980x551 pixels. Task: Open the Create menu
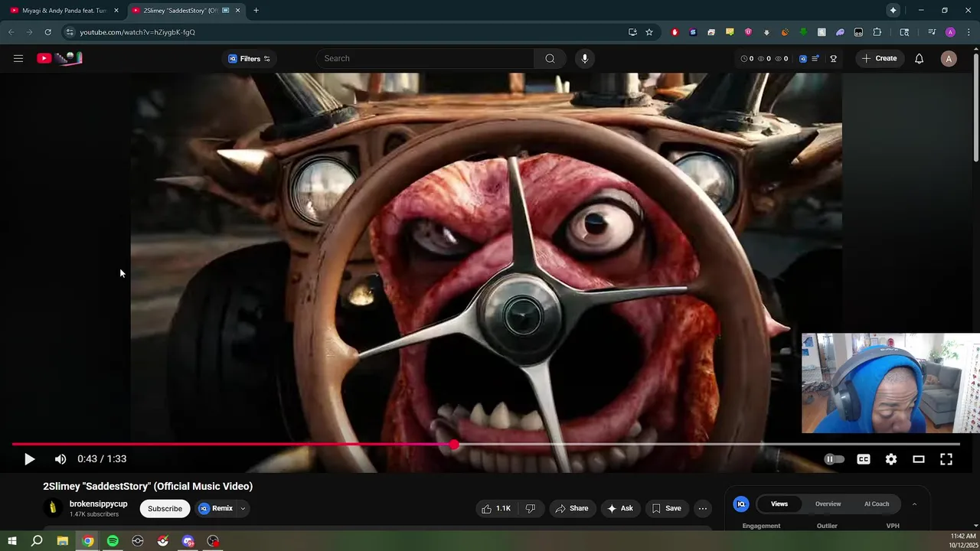(x=879, y=58)
